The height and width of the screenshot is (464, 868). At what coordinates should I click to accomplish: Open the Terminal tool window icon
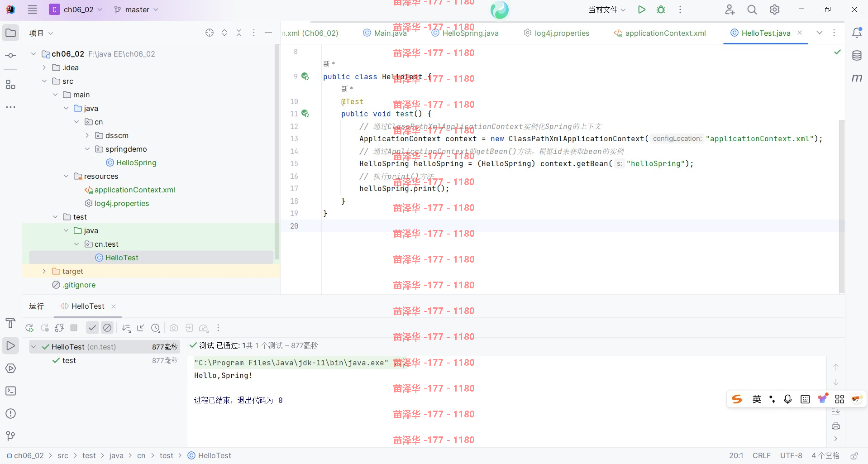[10, 391]
